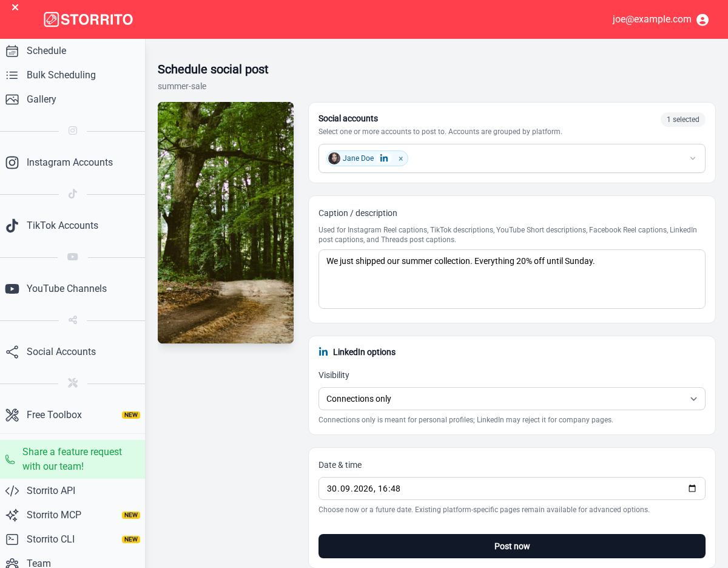Click the Post now button
The height and width of the screenshot is (568, 728).
pos(512,546)
